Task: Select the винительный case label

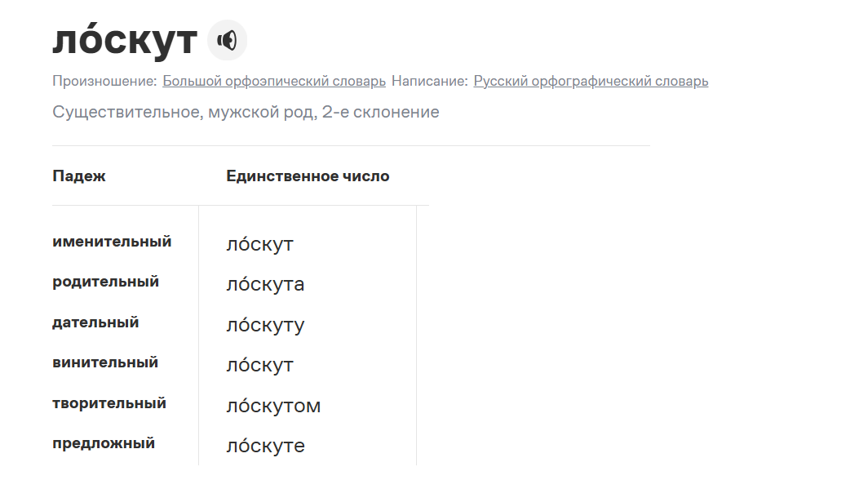Action: click(x=105, y=362)
